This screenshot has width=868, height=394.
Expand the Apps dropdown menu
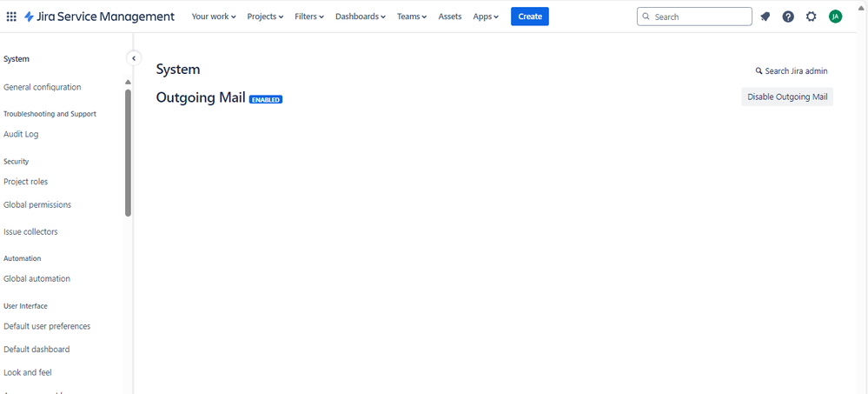pos(486,17)
